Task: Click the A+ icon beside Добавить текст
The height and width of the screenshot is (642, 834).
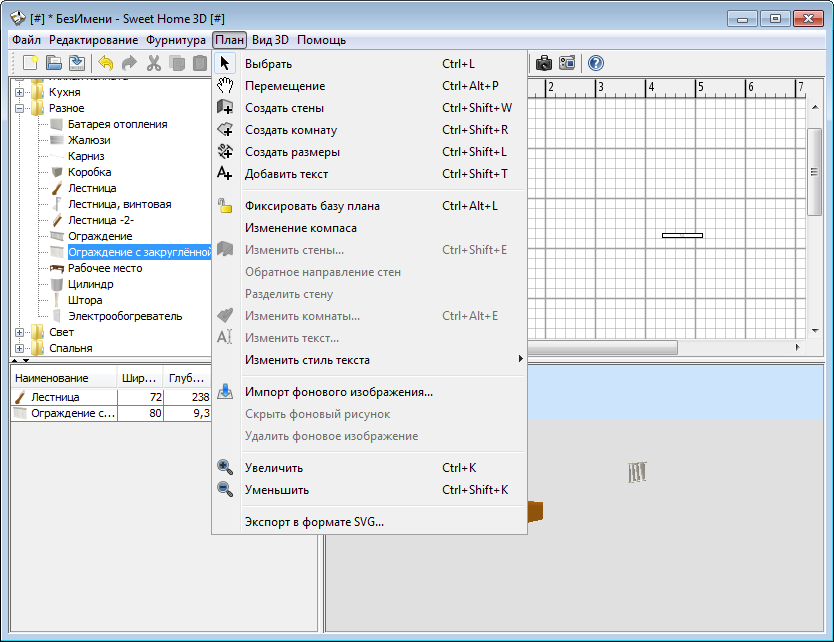Action: [x=225, y=173]
